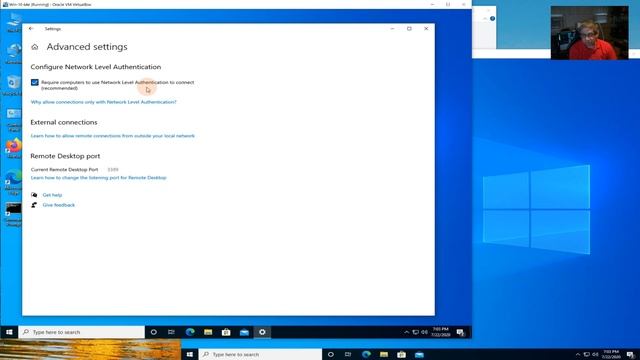Click the VM taskbar search box
This screenshot has width=640, height=360.
click(x=82, y=332)
